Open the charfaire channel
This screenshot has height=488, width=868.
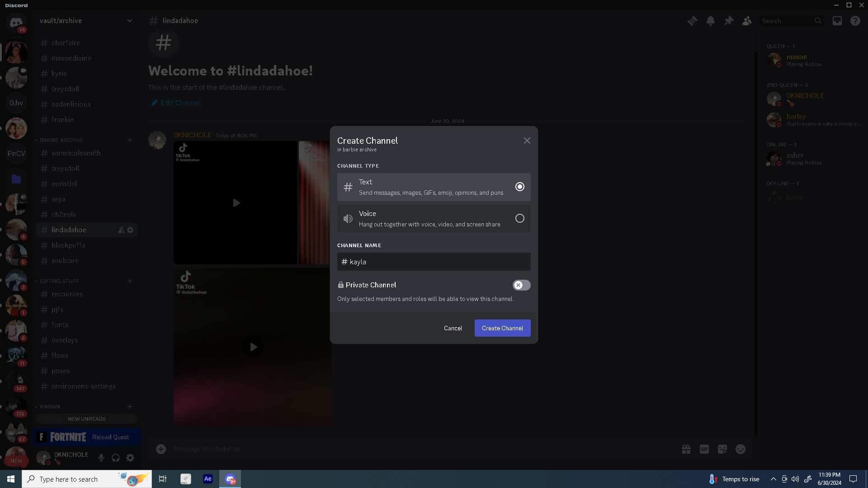87,43
